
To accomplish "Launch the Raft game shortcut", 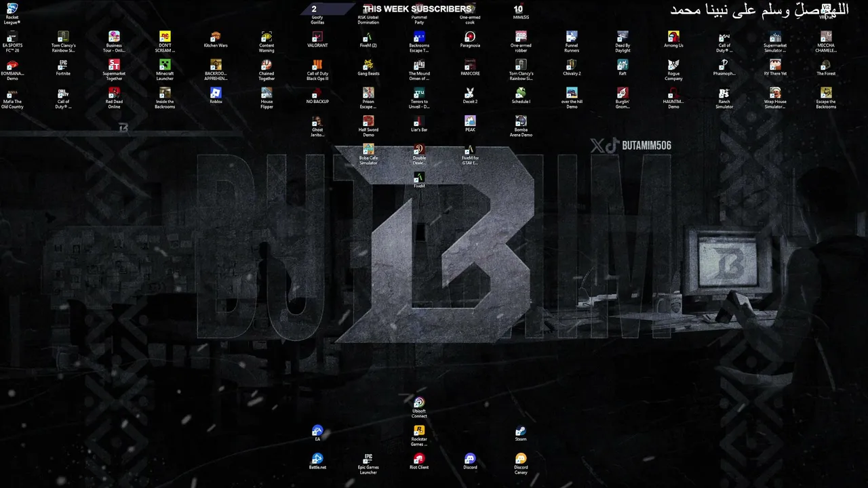I will pos(623,67).
